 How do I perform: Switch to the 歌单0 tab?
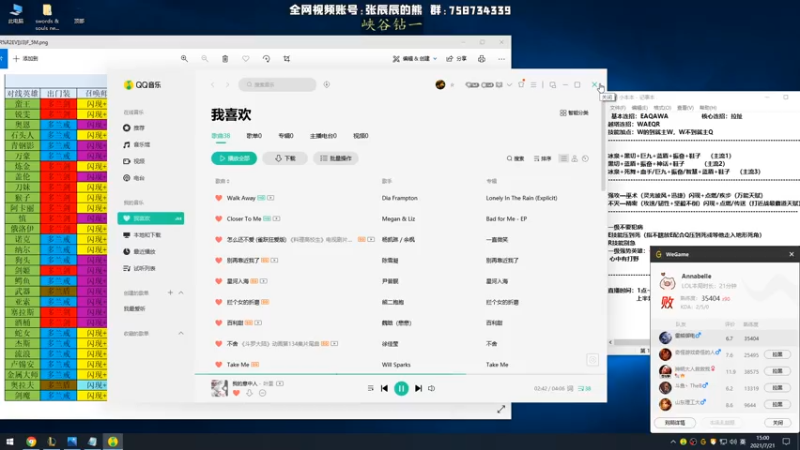click(254, 136)
